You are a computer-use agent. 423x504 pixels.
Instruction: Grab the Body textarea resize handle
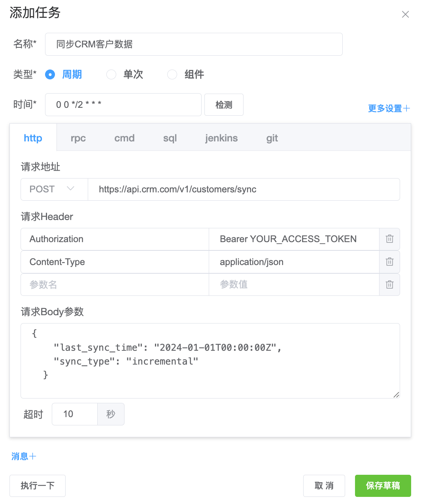point(396,394)
